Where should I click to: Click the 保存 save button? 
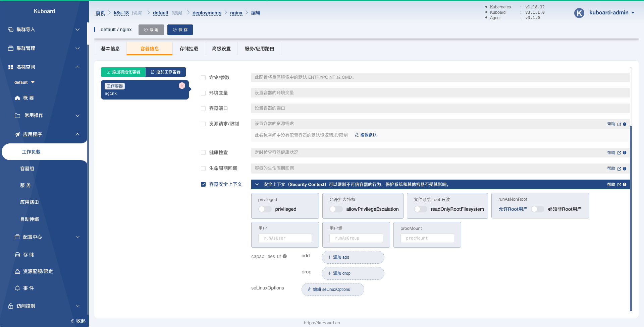(180, 30)
